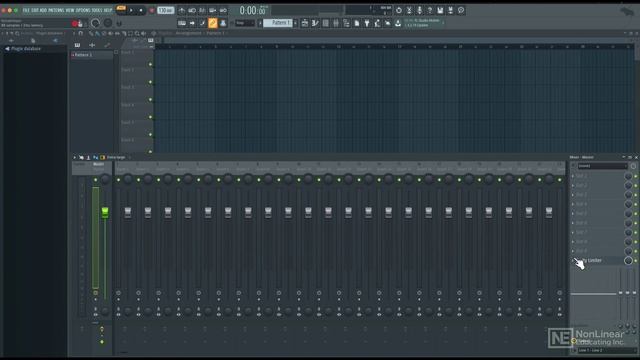This screenshot has width=640, height=360.
Task: Click the transport Play button
Action: tap(131, 10)
